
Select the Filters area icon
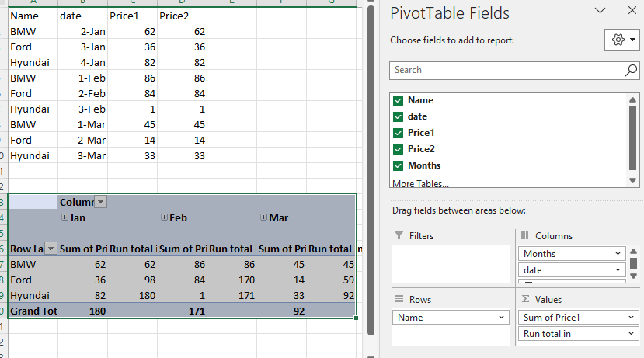click(399, 235)
